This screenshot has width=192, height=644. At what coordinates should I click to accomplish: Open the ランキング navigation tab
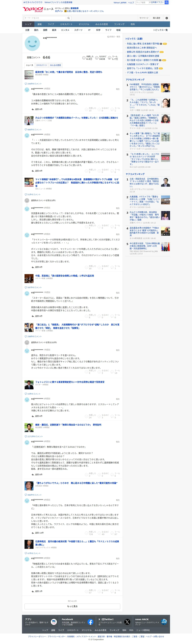click(x=119, y=24)
